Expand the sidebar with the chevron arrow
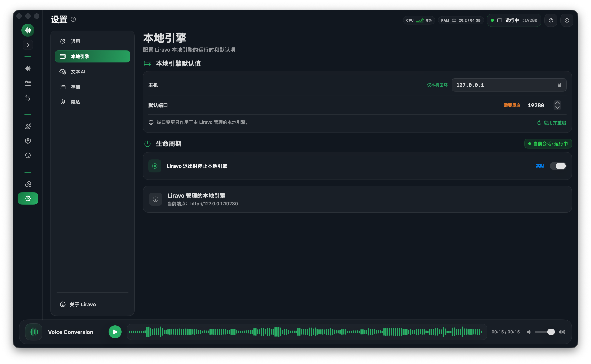This screenshot has height=364, width=591. 28,45
